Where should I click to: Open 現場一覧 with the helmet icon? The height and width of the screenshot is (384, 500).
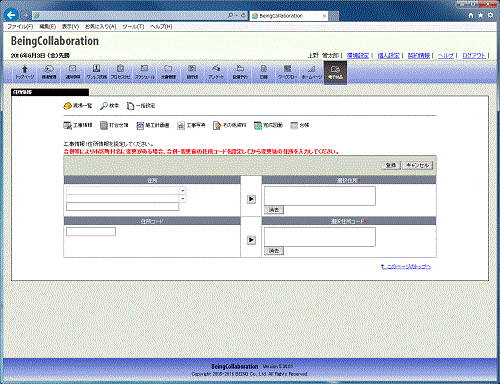[77, 106]
